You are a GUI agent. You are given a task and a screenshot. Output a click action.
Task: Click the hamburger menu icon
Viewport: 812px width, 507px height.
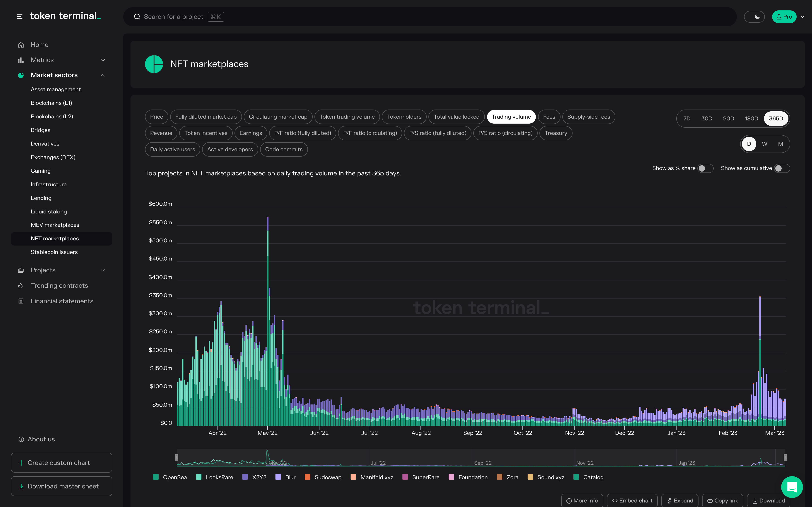pyautogui.click(x=20, y=17)
